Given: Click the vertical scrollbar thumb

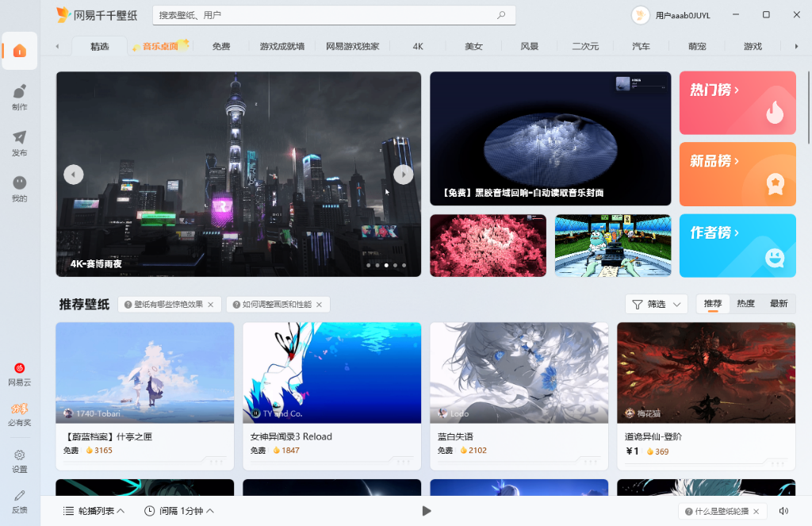Looking at the screenshot, I should 809,107.
